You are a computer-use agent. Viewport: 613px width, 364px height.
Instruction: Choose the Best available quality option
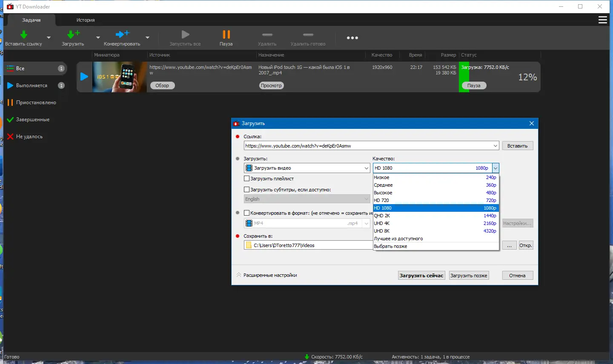click(436, 239)
